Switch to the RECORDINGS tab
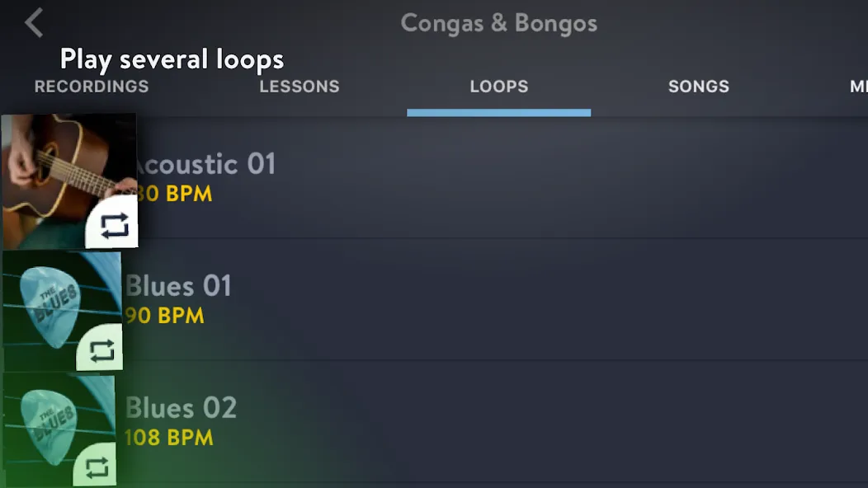This screenshot has width=868, height=488. 91,86
